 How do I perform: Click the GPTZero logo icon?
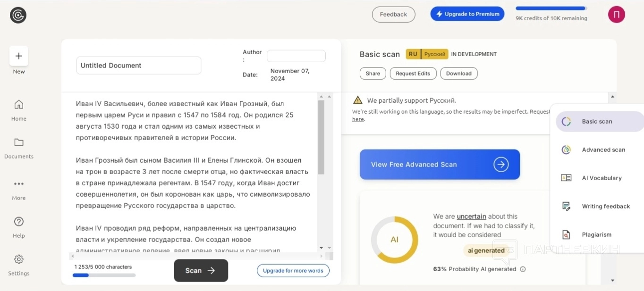tap(18, 15)
